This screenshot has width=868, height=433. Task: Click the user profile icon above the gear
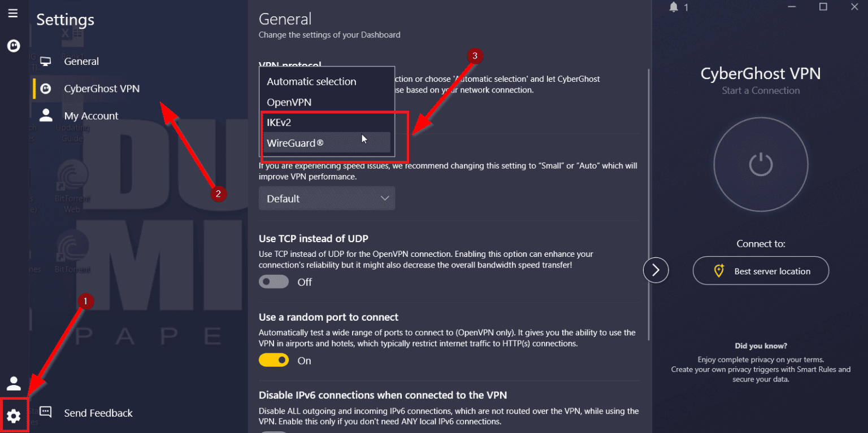(x=13, y=383)
